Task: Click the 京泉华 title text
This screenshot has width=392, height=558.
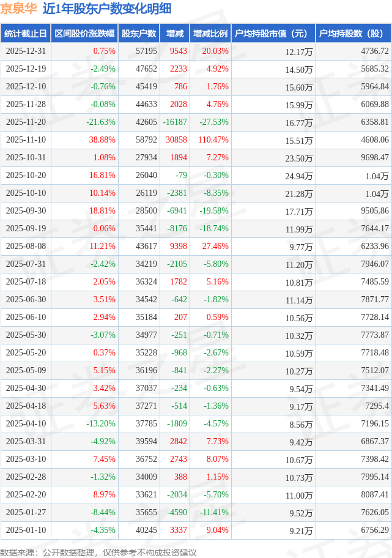Action: [18, 8]
